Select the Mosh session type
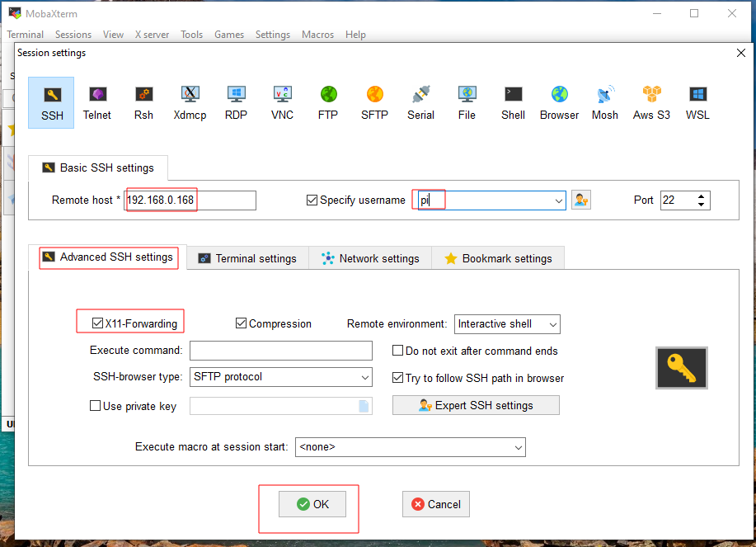Image resolution: width=756 pixels, height=547 pixels. [605, 103]
